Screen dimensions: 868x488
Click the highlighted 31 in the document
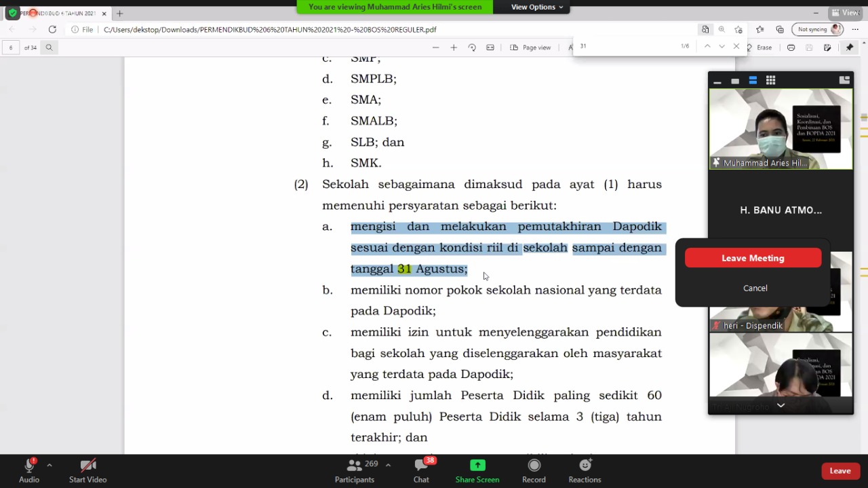(404, 269)
